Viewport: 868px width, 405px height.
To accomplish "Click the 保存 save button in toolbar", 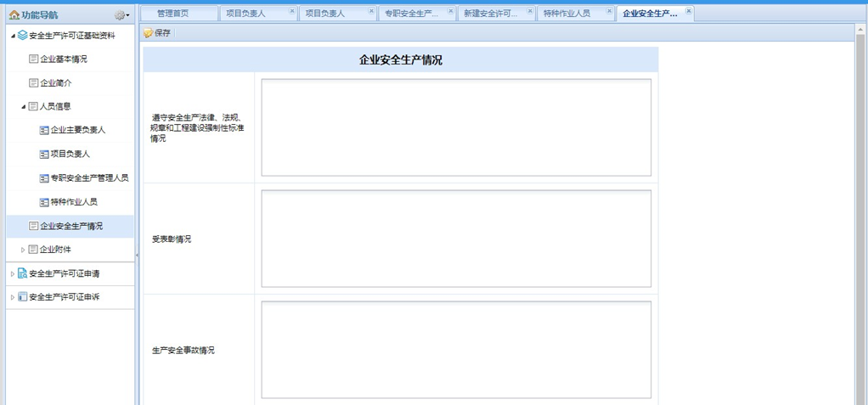I will (157, 33).
